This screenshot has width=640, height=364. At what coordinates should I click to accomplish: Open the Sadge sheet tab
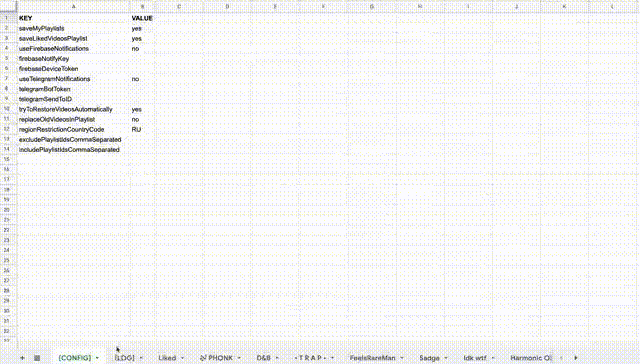429,358
